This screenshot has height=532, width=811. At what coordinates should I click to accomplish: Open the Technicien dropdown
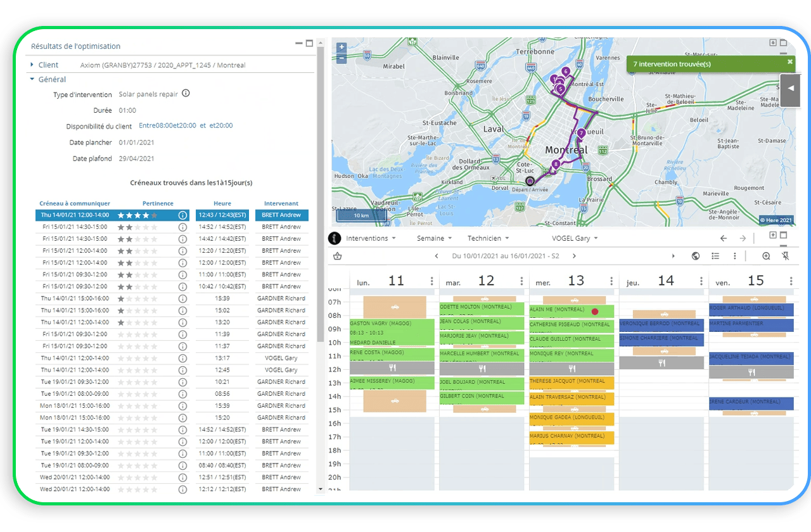[x=489, y=239]
